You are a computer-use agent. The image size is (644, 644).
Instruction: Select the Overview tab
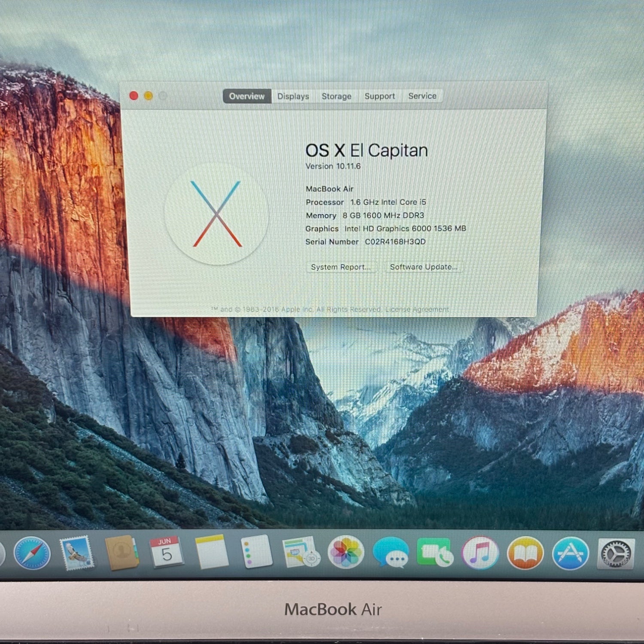(x=247, y=96)
